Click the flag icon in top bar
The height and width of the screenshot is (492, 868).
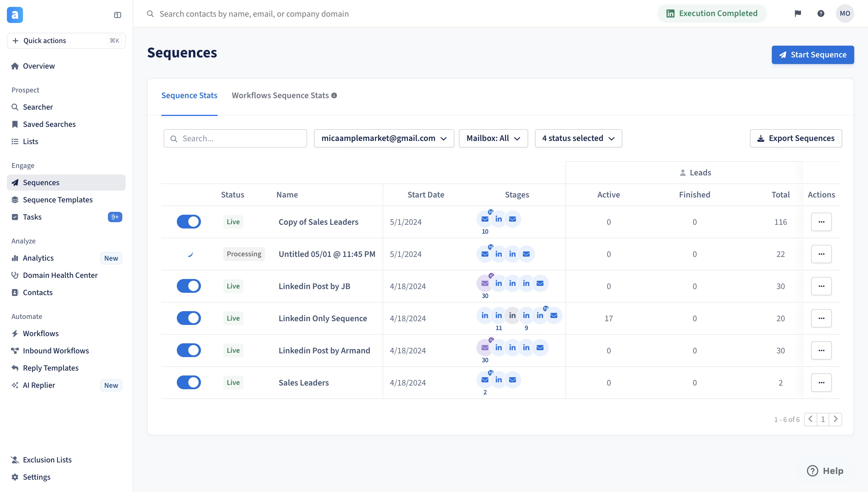(798, 13)
